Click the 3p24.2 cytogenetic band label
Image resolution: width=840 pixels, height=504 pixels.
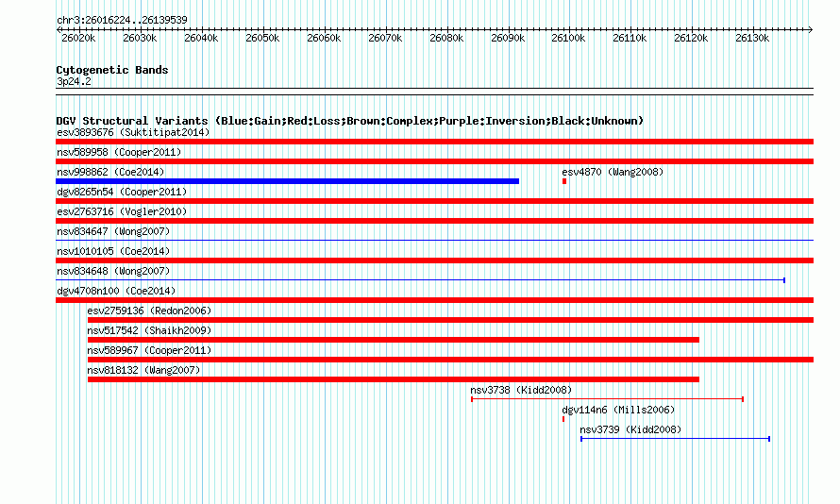tap(74, 82)
